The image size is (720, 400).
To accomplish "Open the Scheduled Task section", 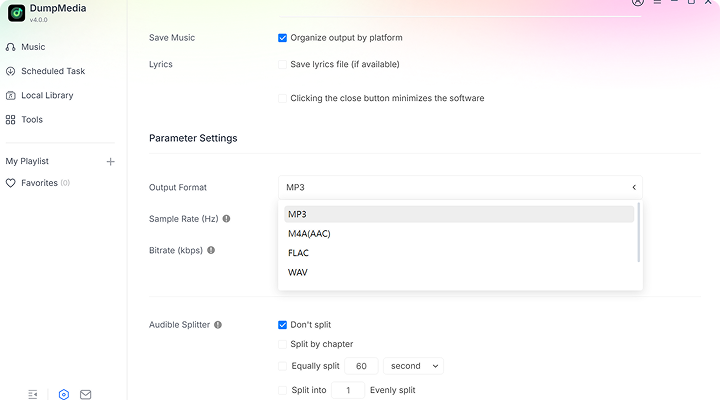I will (x=52, y=71).
